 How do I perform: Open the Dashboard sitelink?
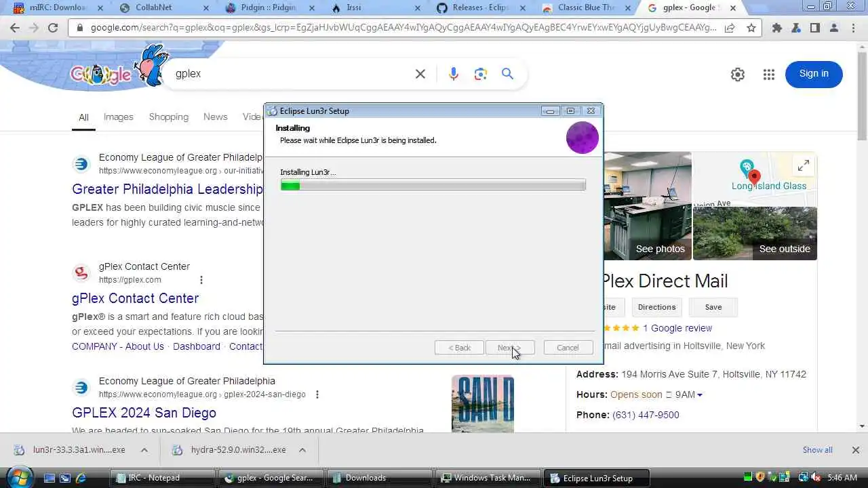pyautogui.click(x=197, y=346)
